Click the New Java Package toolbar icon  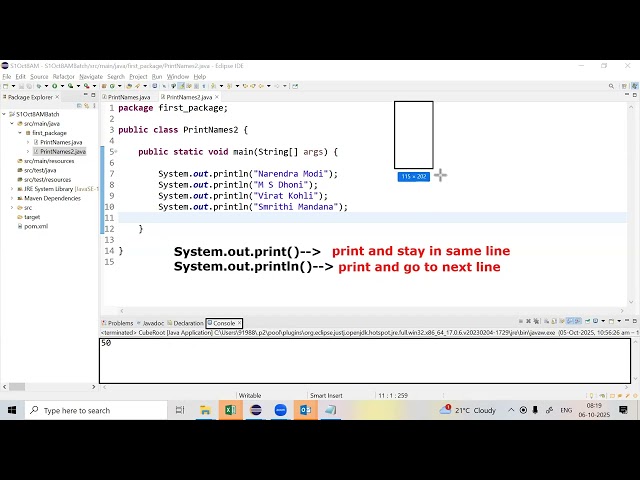pos(104,86)
